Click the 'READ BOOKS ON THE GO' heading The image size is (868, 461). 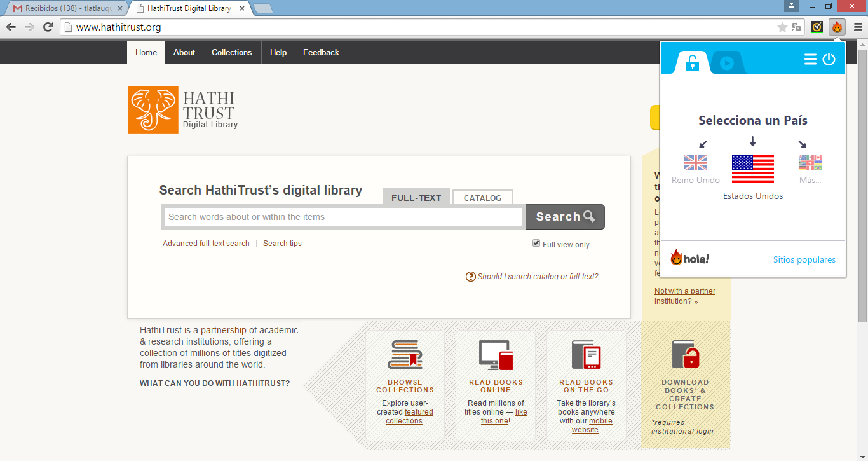click(586, 386)
